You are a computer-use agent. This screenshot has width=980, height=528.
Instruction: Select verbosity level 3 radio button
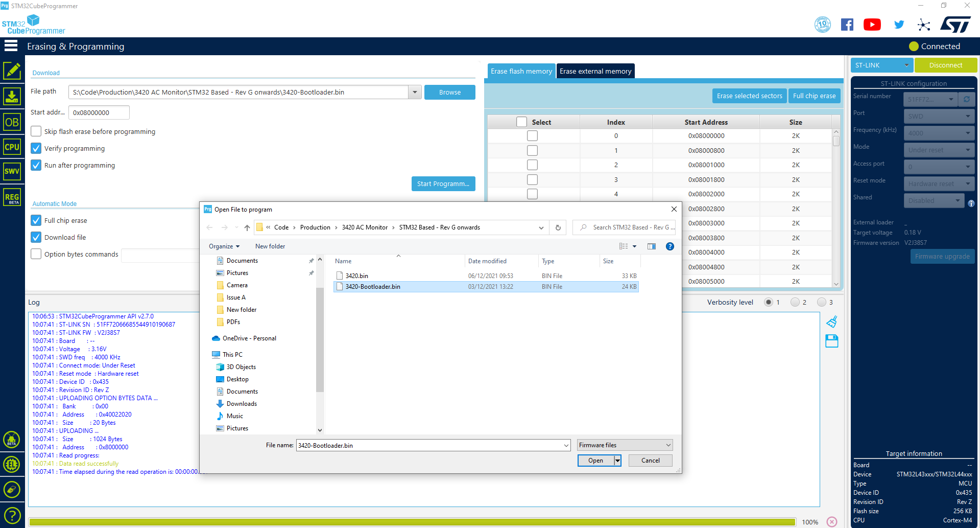point(822,302)
